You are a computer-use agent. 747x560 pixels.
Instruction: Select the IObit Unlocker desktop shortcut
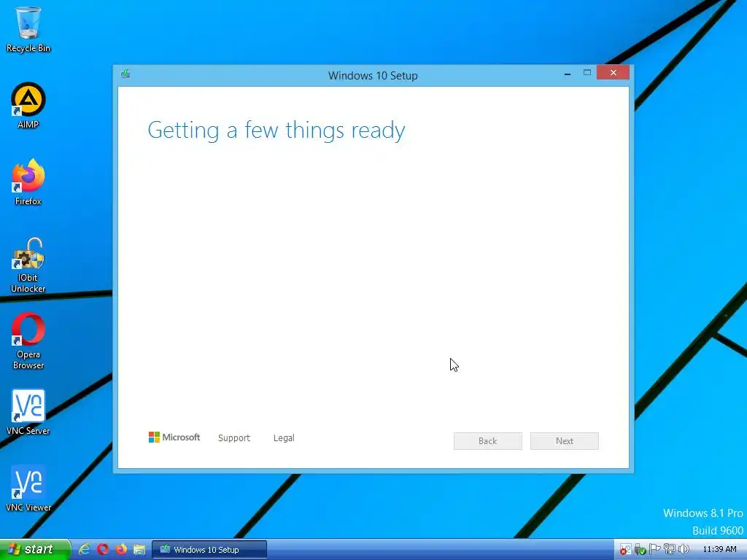tap(28, 265)
